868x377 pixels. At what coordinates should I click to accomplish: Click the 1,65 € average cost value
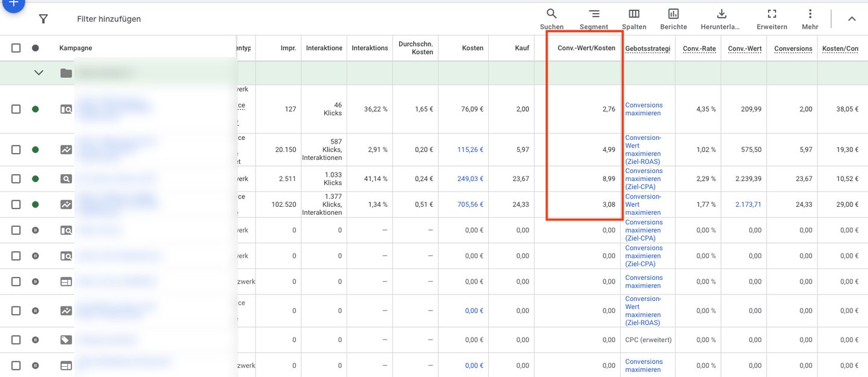click(x=424, y=109)
